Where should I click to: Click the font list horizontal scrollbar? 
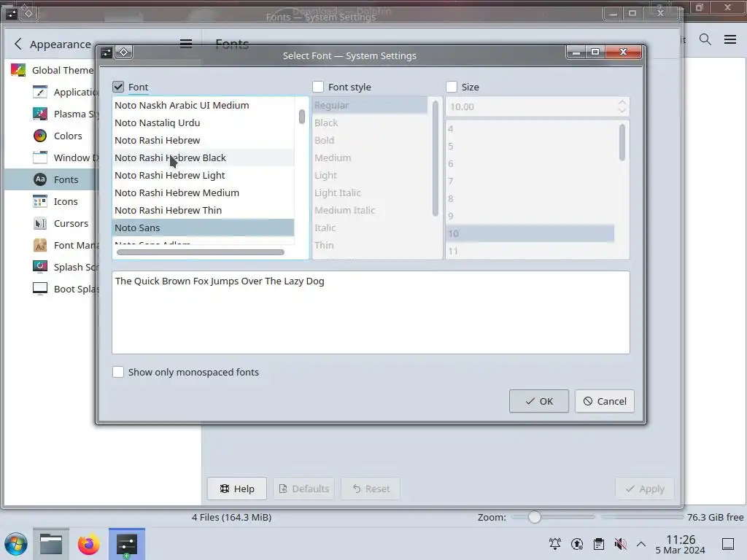pyautogui.click(x=201, y=252)
